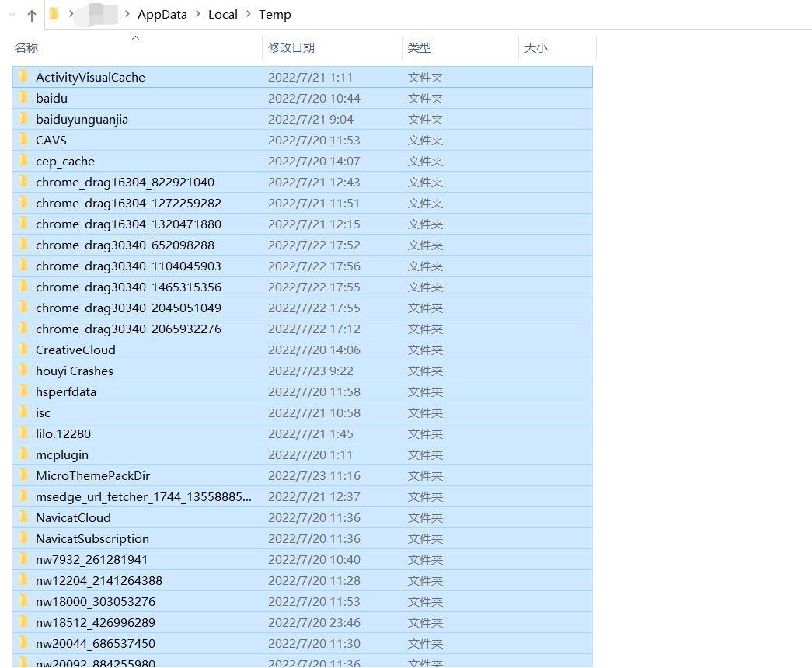Click folder icon of nw18000_303053276
The width and height of the screenshot is (812, 668).
coord(24,600)
